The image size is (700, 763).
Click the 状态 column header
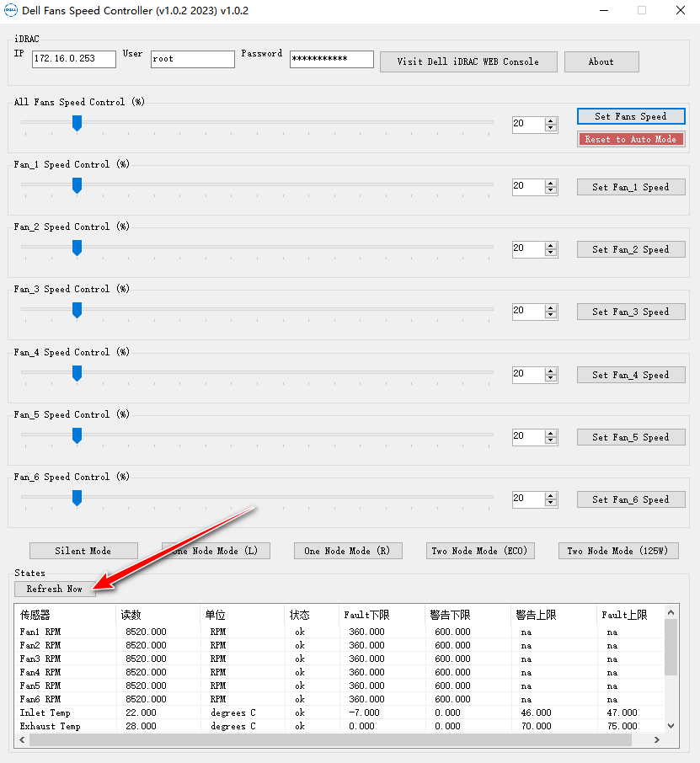(x=312, y=615)
